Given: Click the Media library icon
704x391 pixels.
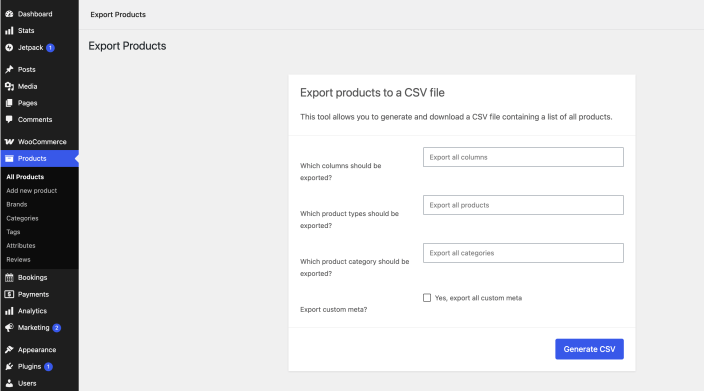Looking at the screenshot, I should pyautogui.click(x=9, y=86).
